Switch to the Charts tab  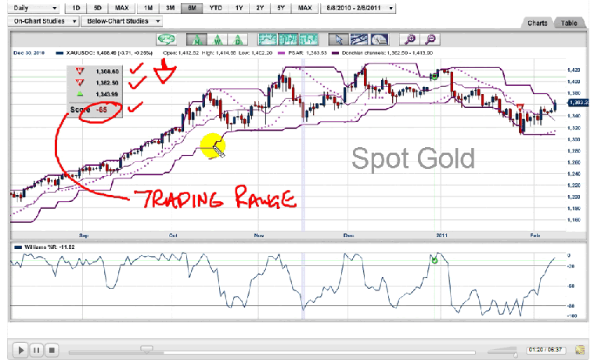coord(537,23)
